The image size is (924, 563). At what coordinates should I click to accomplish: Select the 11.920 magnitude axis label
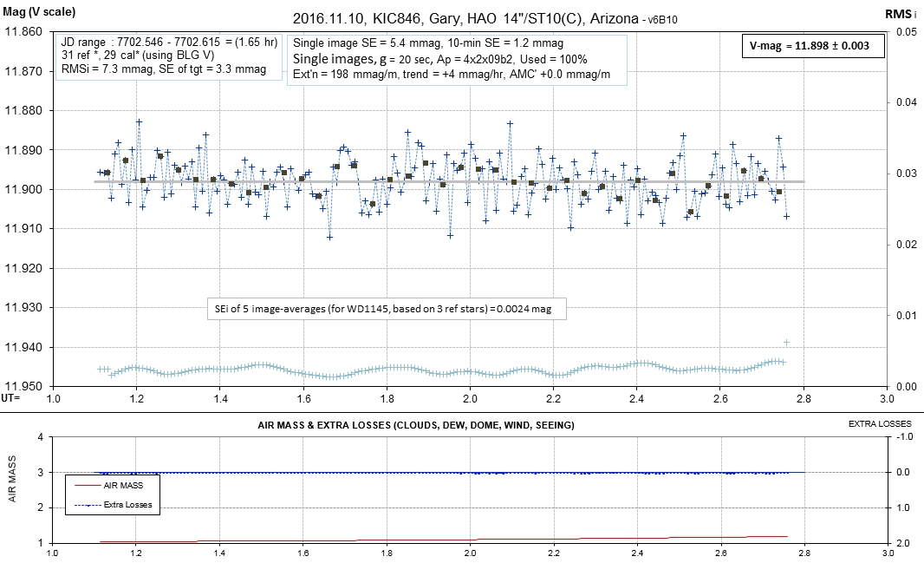click(x=23, y=268)
